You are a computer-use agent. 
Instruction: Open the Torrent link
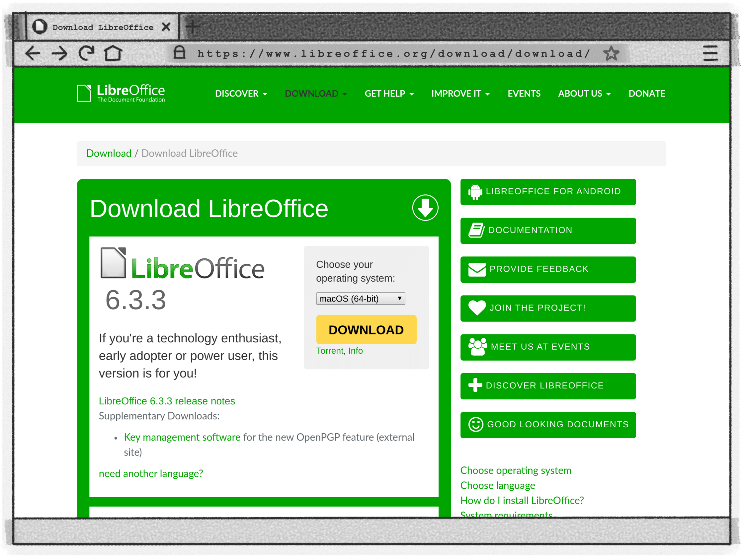(x=329, y=351)
